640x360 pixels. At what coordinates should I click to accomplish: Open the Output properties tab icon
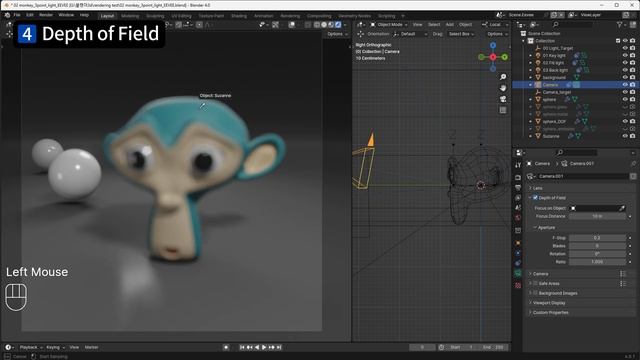point(518,187)
